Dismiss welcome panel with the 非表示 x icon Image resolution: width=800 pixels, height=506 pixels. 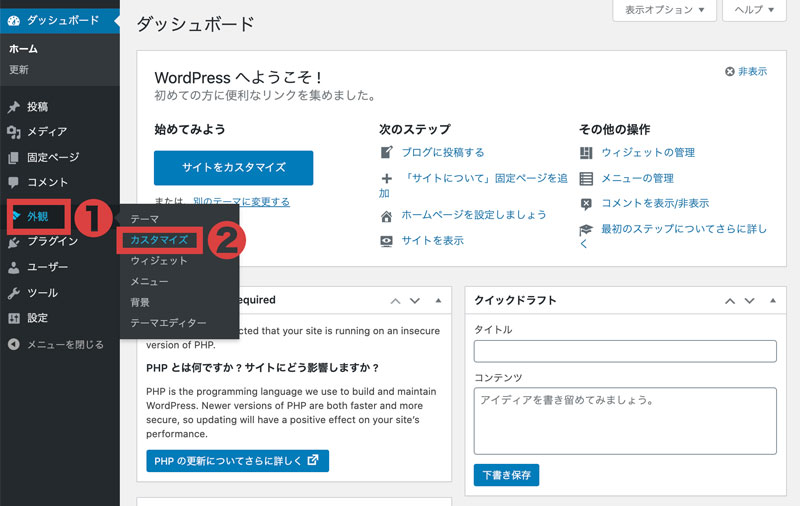[730, 71]
